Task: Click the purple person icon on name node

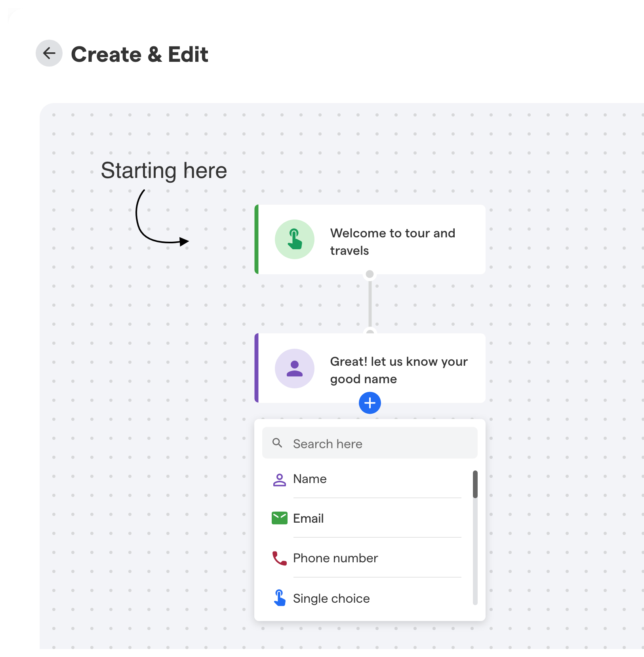Action: click(294, 368)
